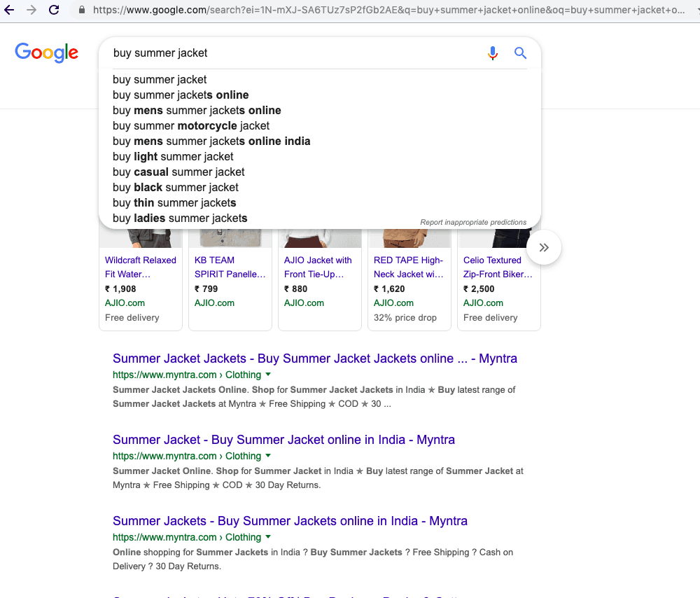Choose 'buy summer motorcycle jacket' suggestion
The width and height of the screenshot is (700, 598).
tap(191, 126)
